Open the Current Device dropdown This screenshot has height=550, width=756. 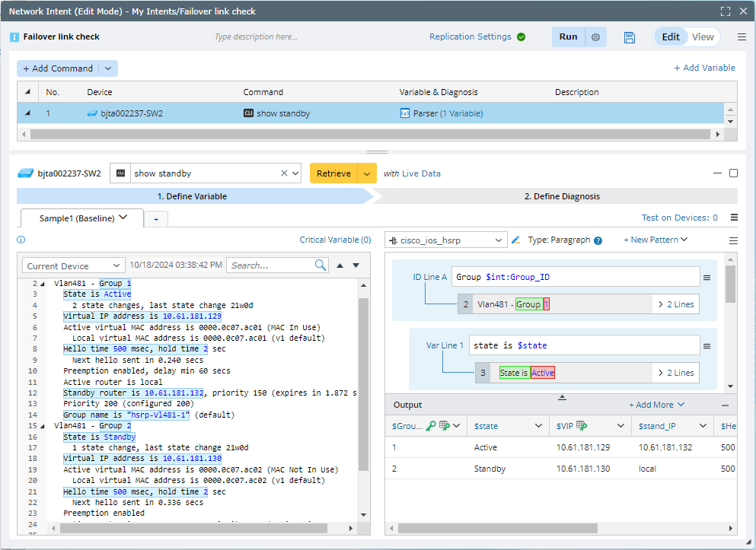[x=73, y=266]
